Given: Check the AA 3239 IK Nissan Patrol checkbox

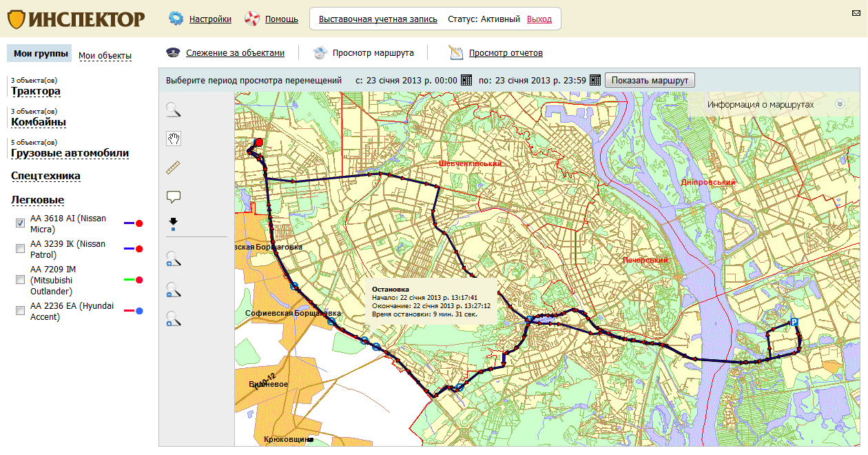Looking at the screenshot, I should [x=21, y=248].
